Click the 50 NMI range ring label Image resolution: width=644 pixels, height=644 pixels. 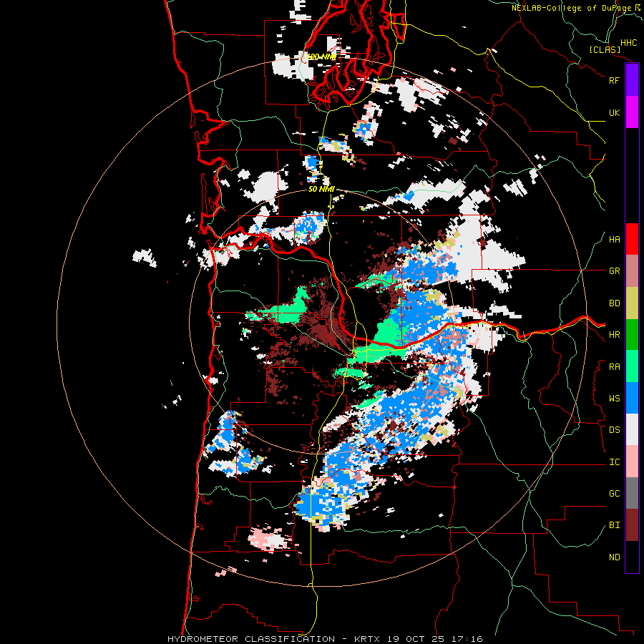tap(321, 189)
